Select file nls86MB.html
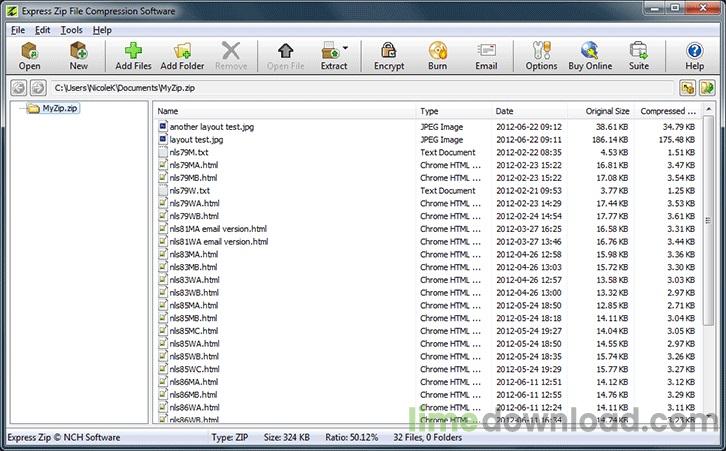The width and height of the screenshot is (726, 451). 193,395
